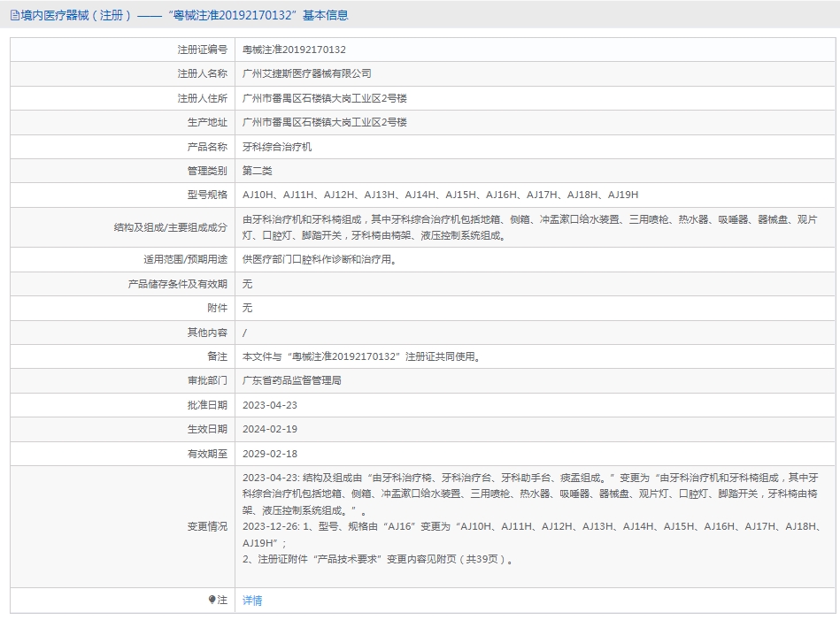Select approval department 广东省药品监督管理局

click(x=291, y=380)
